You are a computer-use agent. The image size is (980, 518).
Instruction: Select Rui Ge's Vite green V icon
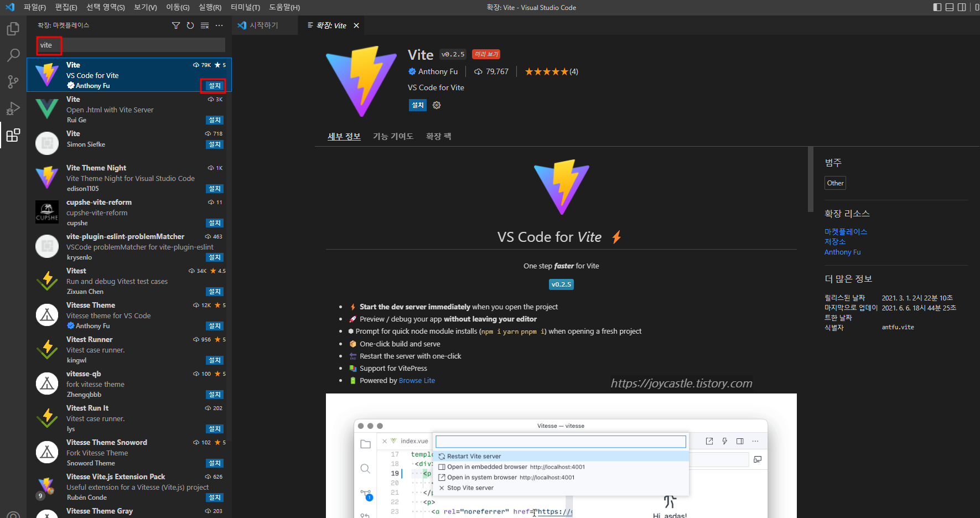click(47, 109)
